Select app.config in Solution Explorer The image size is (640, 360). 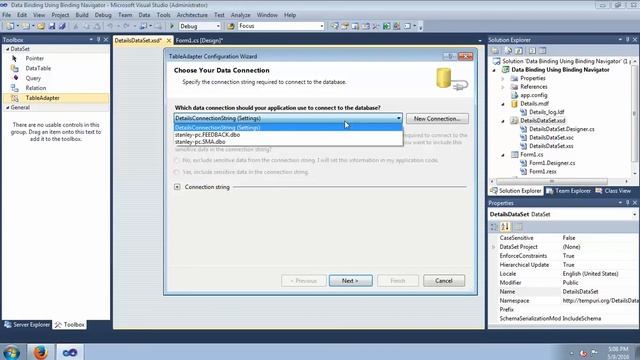coord(533,95)
